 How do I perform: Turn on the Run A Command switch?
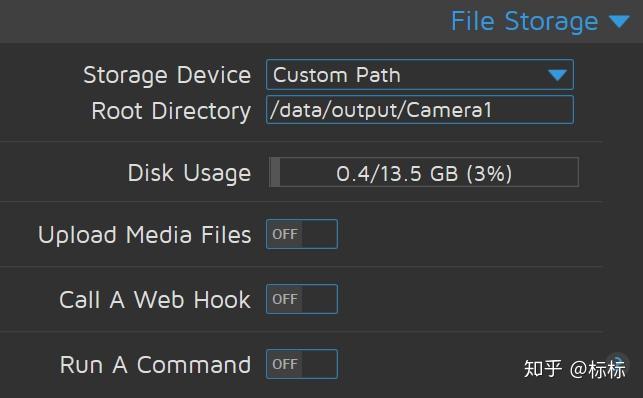pyautogui.click(x=302, y=364)
